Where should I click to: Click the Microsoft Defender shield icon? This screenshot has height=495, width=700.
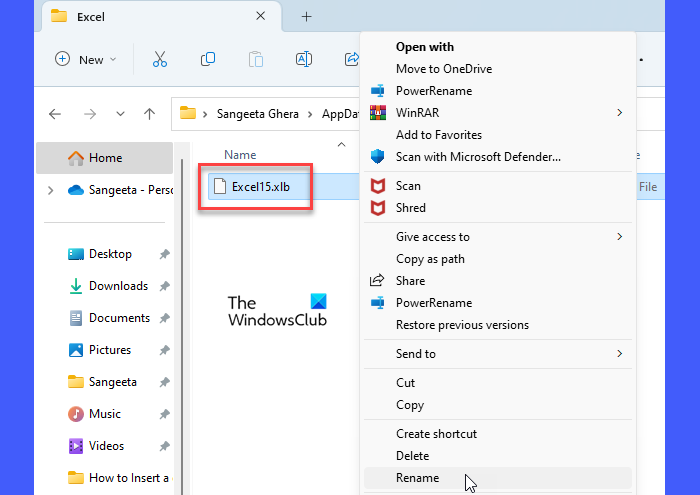click(378, 157)
